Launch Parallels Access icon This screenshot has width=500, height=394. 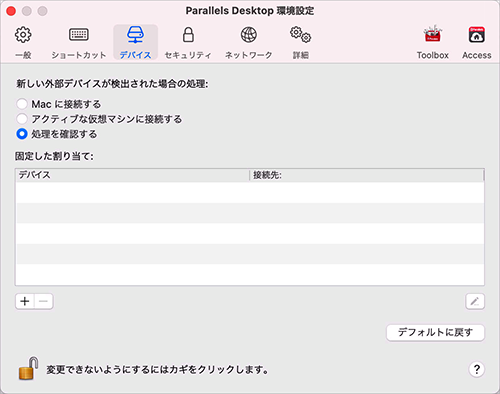click(x=477, y=43)
